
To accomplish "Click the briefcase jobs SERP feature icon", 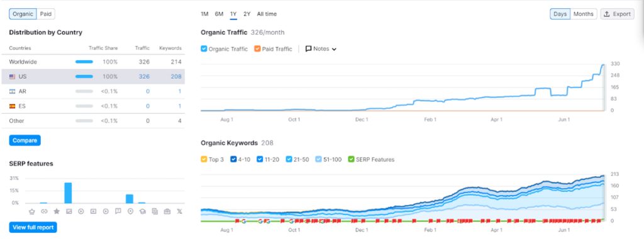I will 167,211.
